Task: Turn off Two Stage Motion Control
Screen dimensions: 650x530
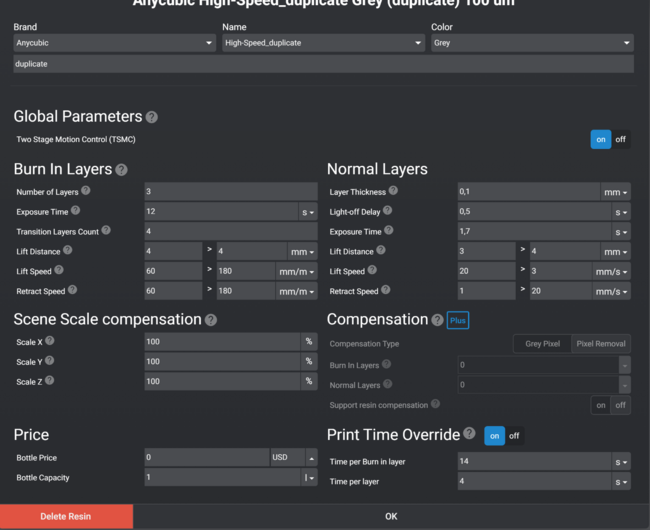Action: [621, 139]
